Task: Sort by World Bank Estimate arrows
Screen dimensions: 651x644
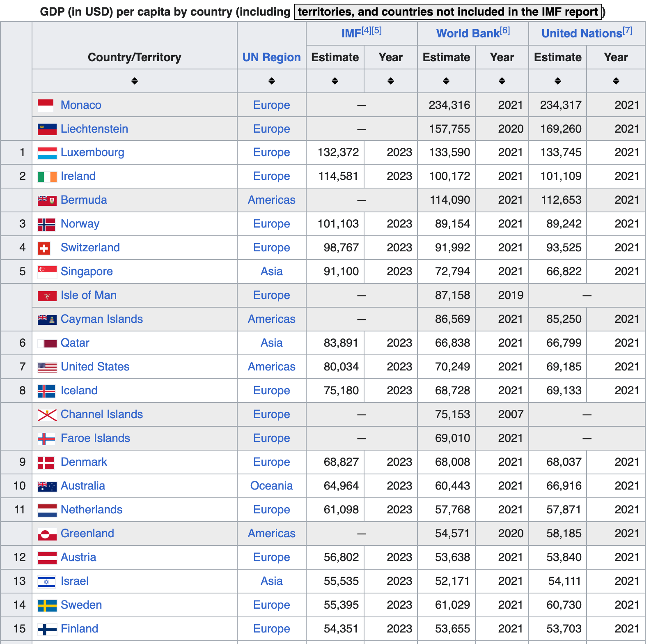Action: click(x=446, y=81)
